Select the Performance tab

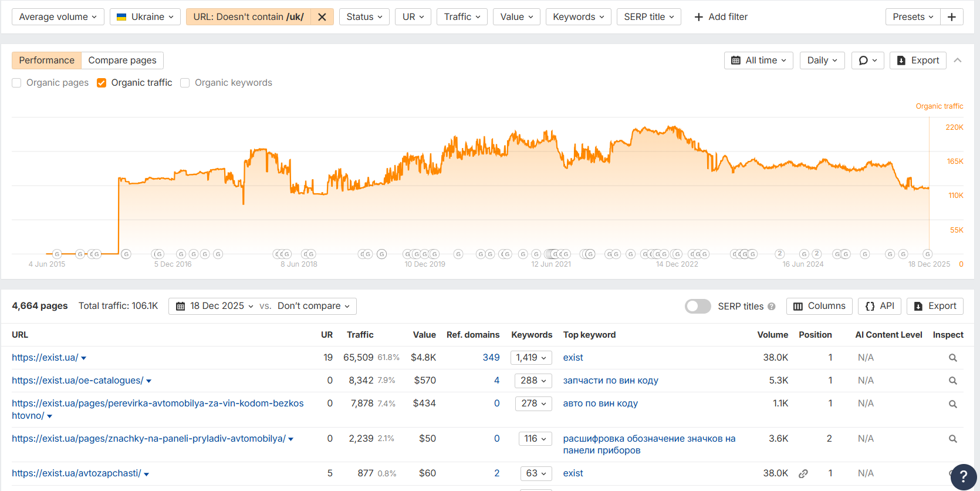tap(47, 60)
